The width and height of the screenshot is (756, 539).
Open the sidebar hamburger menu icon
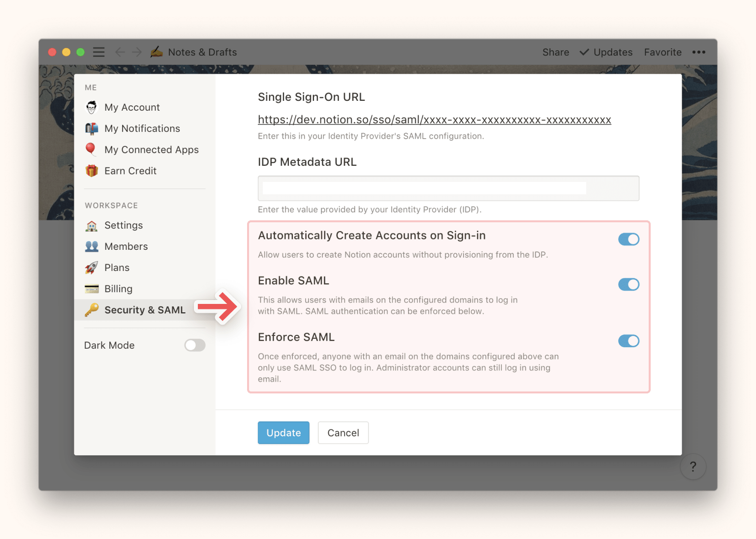pos(99,52)
